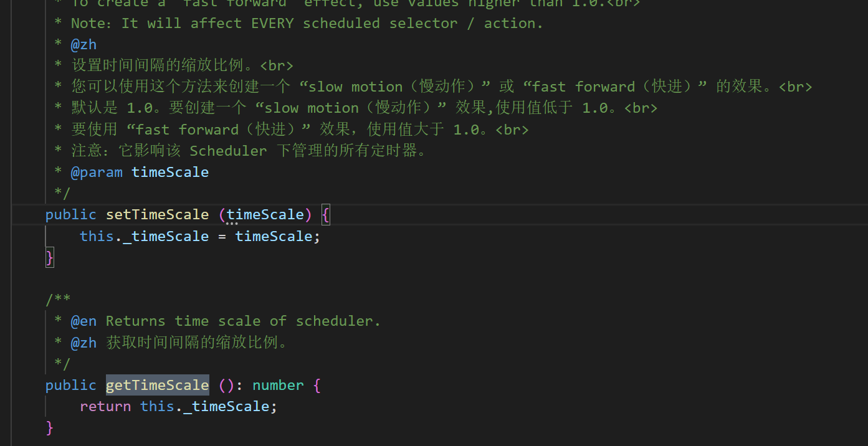
Task: Click timeScale after the @param tag
Action: (170, 173)
